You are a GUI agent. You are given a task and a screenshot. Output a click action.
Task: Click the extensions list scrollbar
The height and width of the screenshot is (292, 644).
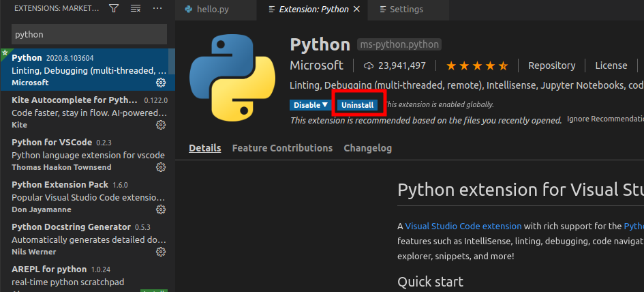point(172,61)
